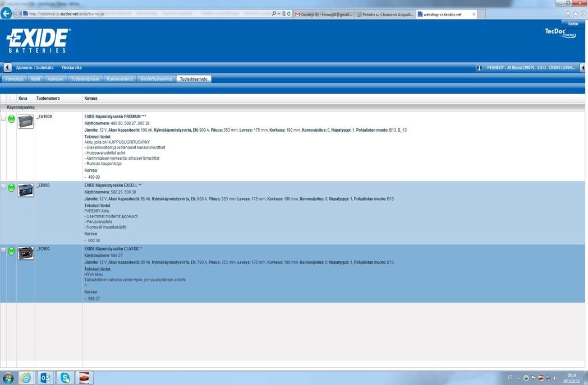
Task: Go back with the browser back arrow
Action: [6, 13]
